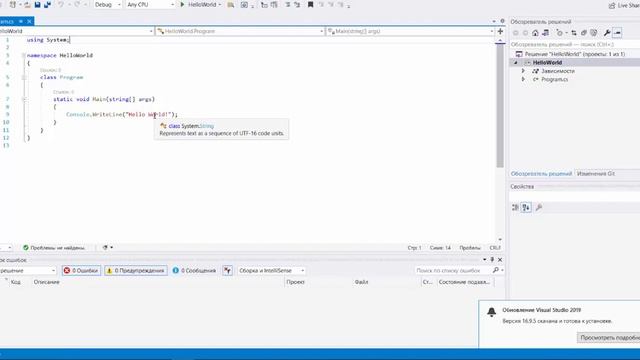Open the Main(string[] args) member dropdown
640x360 pixels.
(x=410, y=31)
